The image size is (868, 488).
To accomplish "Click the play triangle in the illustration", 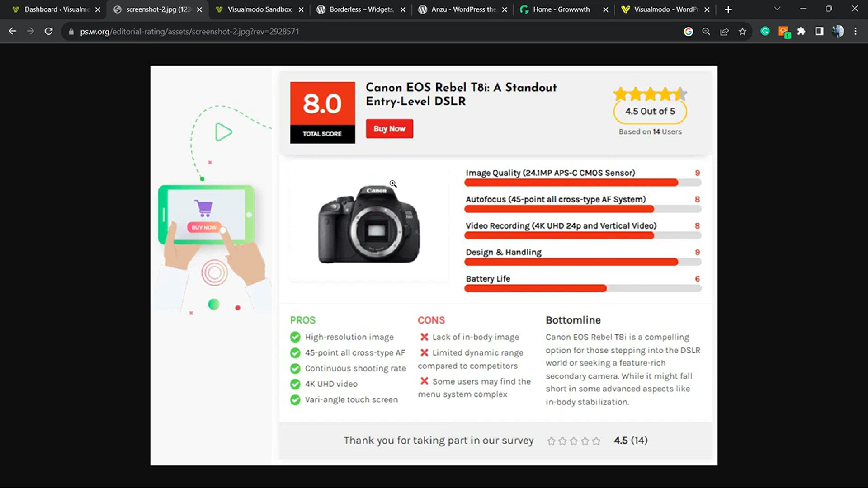I will [223, 132].
